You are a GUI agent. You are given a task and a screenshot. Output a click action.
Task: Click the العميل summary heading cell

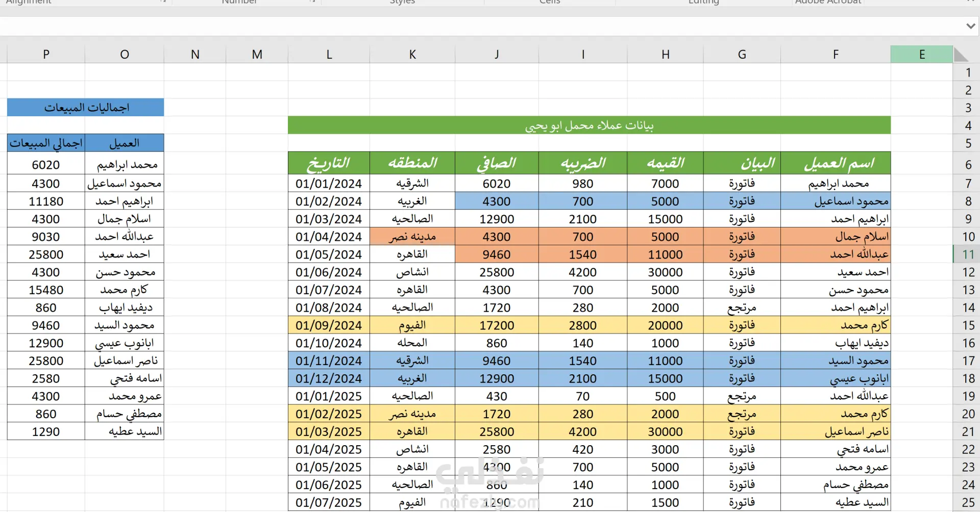click(125, 143)
